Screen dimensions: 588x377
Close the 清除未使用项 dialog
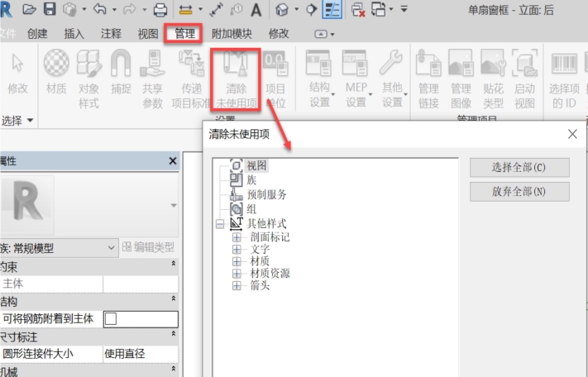pyautogui.click(x=572, y=134)
